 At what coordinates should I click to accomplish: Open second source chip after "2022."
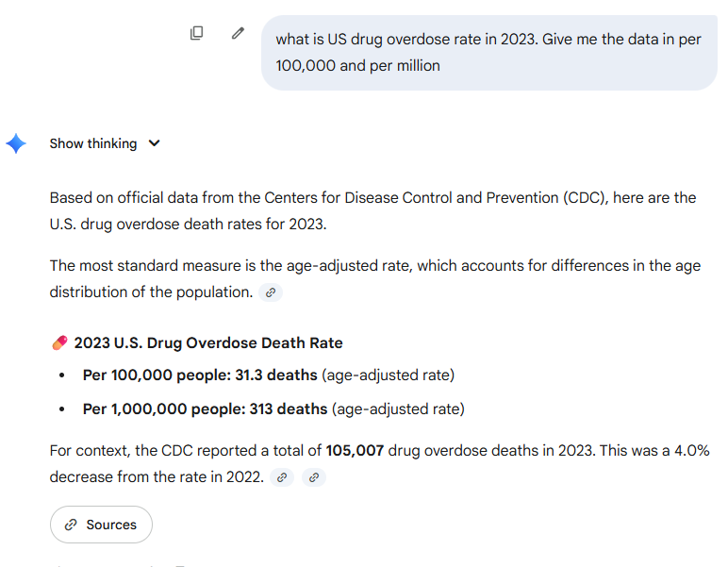click(x=314, y=477)
